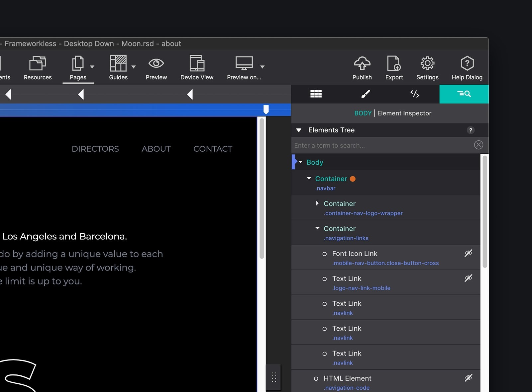Click the ABOUT navigation link
The image size is (532, 392).
point(156,149)
